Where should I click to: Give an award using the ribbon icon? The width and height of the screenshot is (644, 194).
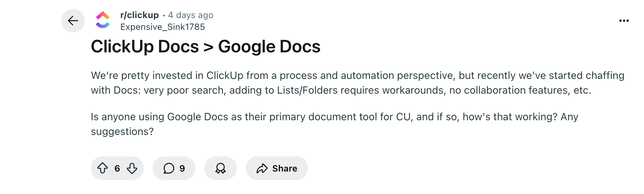click(x=221, y=168)
